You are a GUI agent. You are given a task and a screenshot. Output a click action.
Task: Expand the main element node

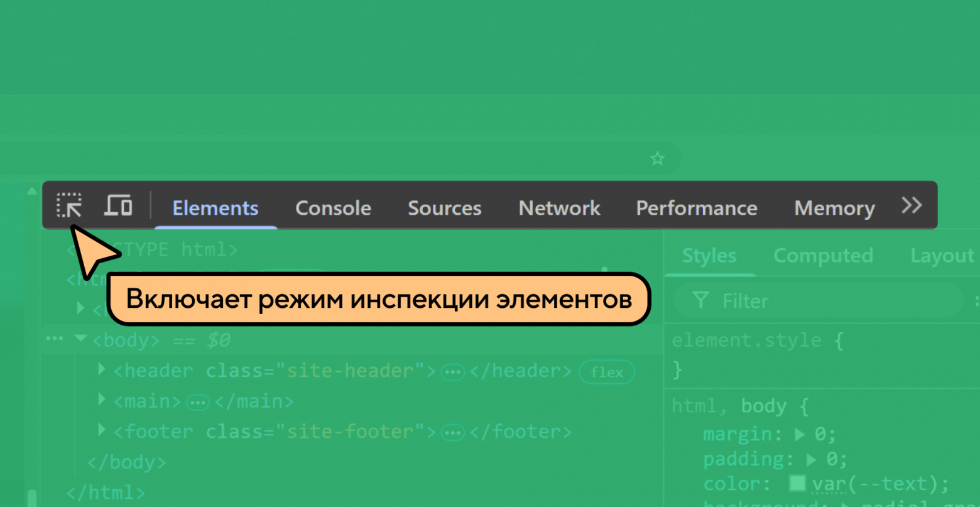pos(102,399)
